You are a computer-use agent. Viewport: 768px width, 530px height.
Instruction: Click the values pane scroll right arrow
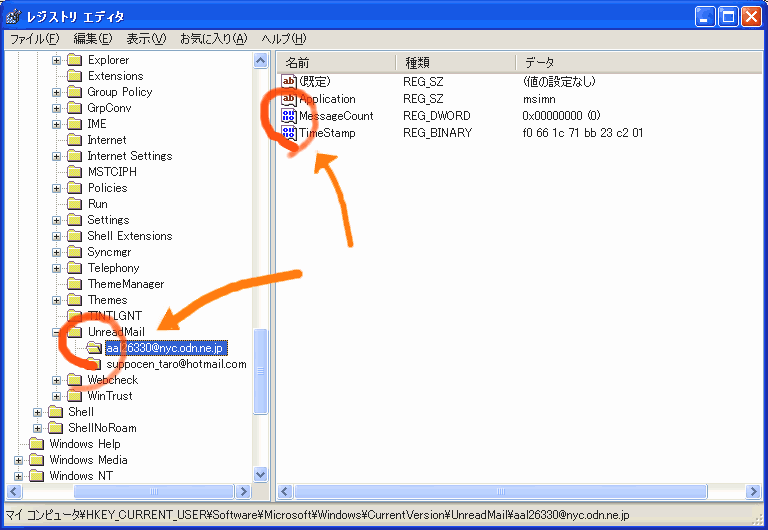pos(753,491)
